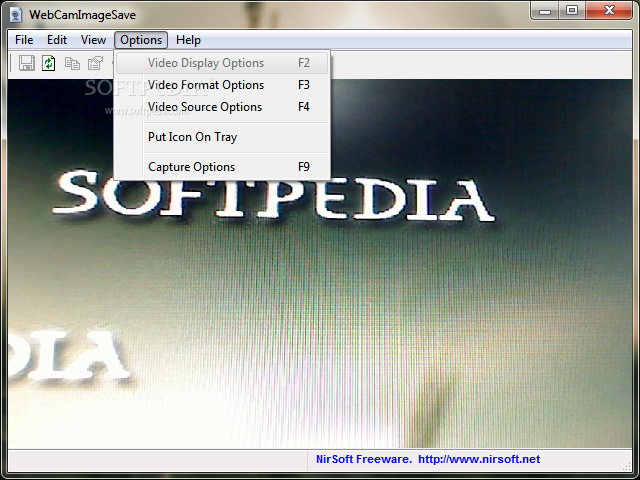640x480 pixels.
Task: Open the View menu
Action: pos(93,40)
